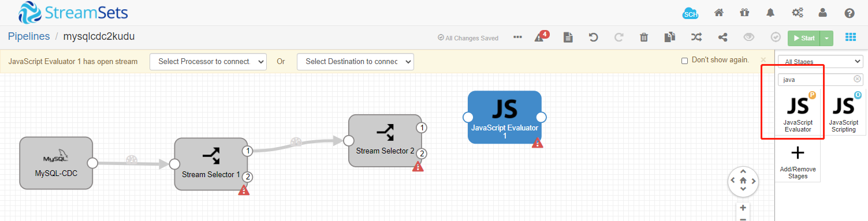Click the Stream Selector 2 input port

click(348, 140)
